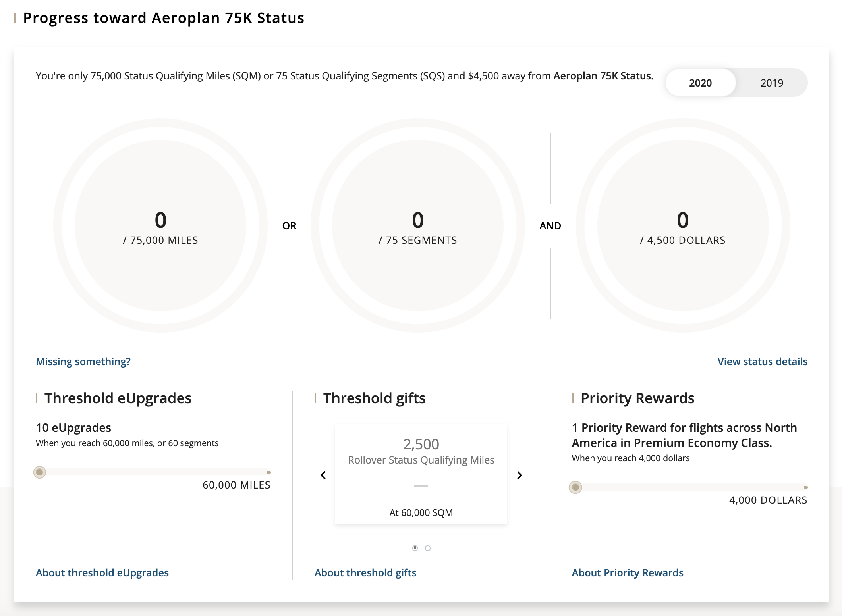This screenshot has height=616, width=842.
Task: Click the Threshold eUpgrades heading
Action: (118, 398)
